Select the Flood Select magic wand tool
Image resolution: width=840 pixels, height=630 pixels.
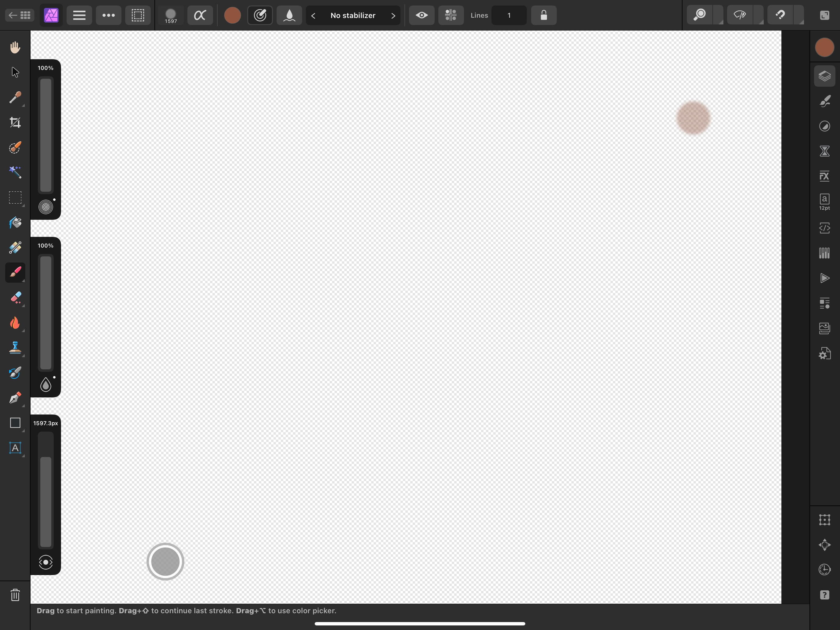(15, 172)
